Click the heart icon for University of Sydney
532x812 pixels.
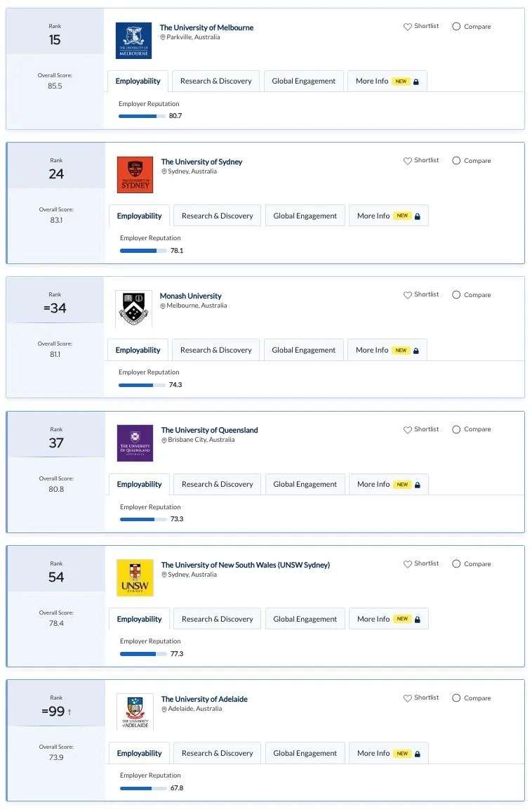pyautogui.click(x=407, y=161)
